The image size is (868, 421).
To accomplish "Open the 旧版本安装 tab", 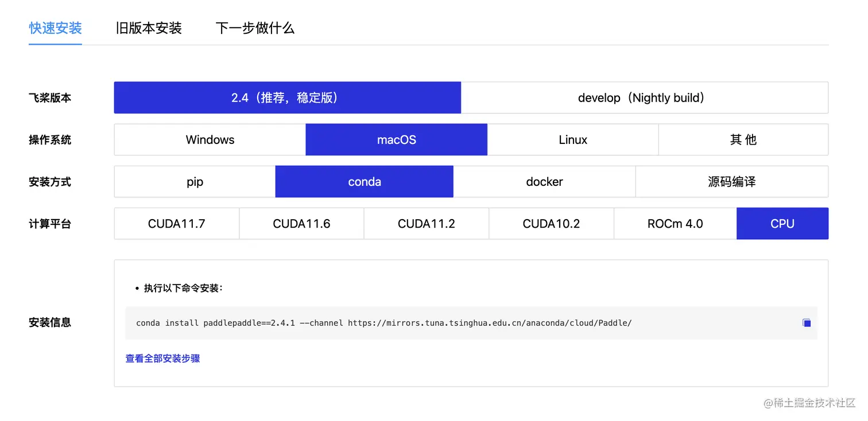I will click(149, 28).
